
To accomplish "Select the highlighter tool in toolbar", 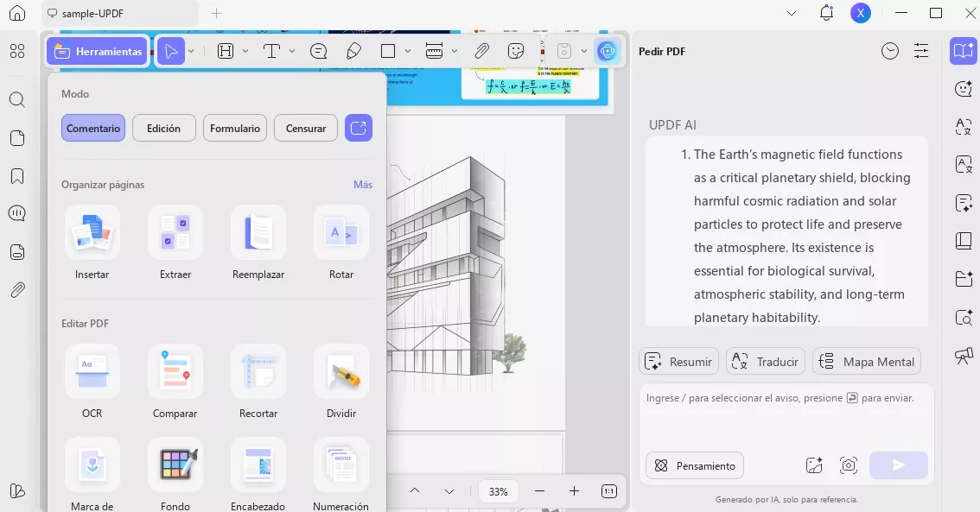I will point(226,51).
